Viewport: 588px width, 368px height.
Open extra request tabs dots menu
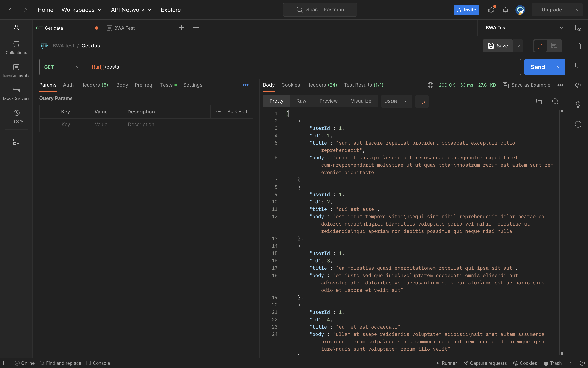(246, 85)
